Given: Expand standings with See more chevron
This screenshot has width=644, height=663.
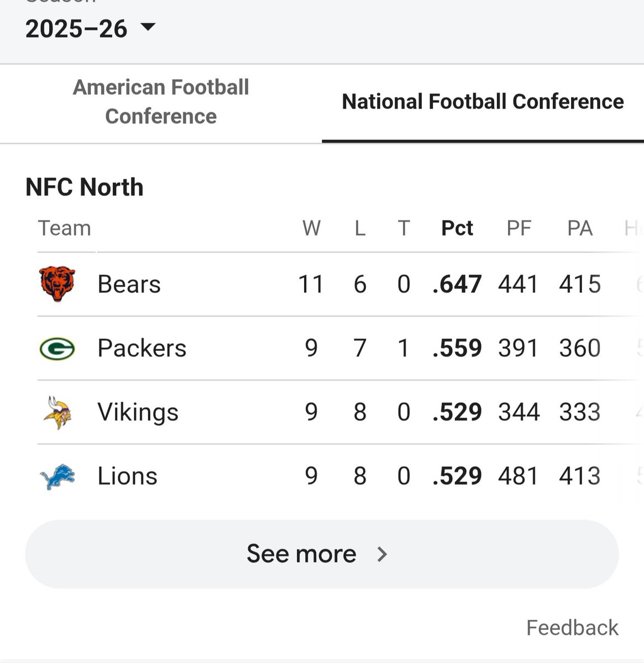Looking at the screenshot, I should coord(382,554).
